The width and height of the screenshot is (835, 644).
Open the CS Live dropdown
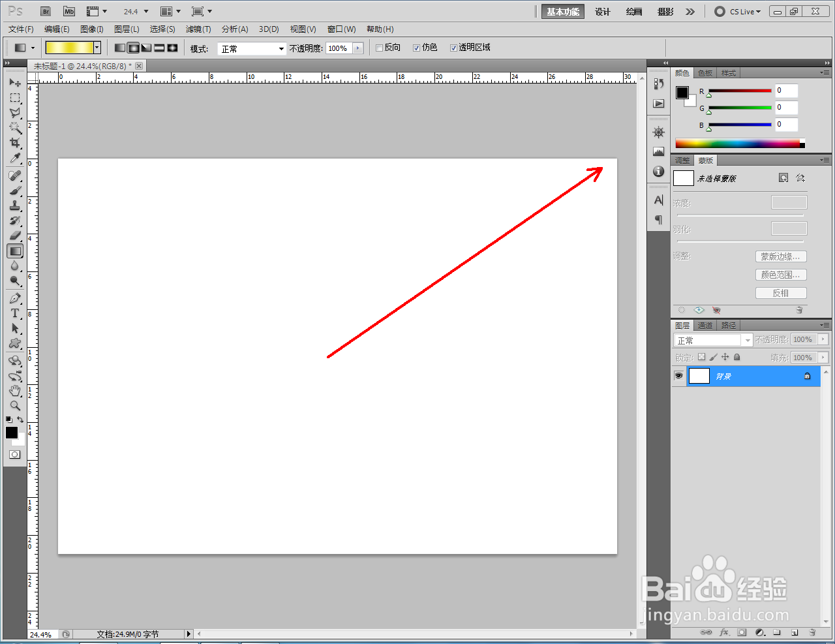(738, 11)
